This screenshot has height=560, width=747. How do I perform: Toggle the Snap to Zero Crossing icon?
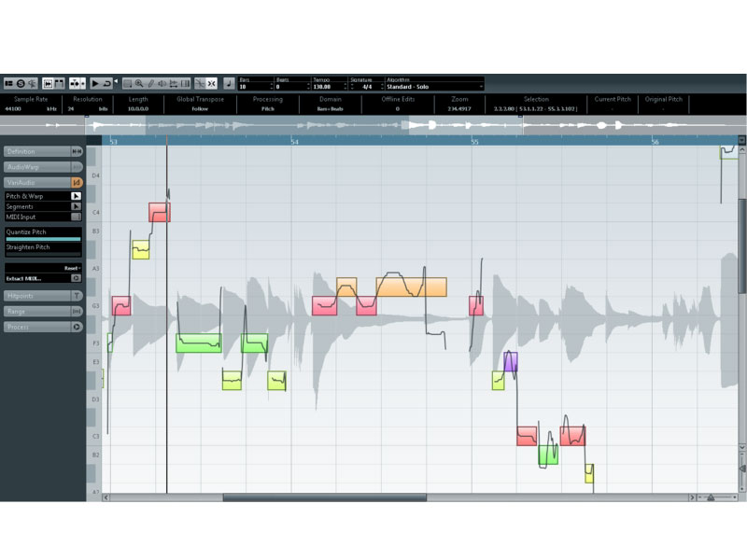click(201, 80)
